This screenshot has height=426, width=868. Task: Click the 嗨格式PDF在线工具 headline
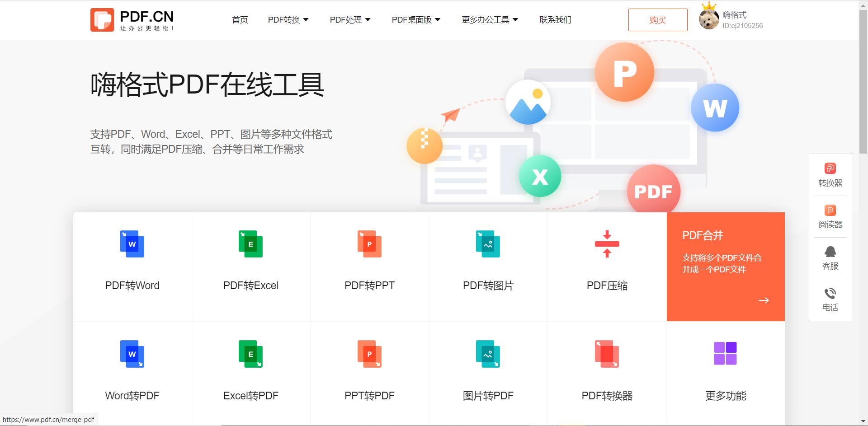coord(207,84)
